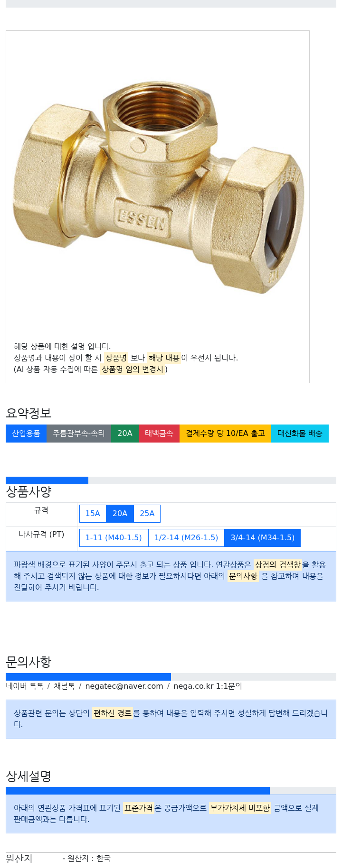The width and height of the screenshot is (342, 868).
Task: Choose thread spec 1/2-14 (M26-1.5)
Action: [186, 538]
